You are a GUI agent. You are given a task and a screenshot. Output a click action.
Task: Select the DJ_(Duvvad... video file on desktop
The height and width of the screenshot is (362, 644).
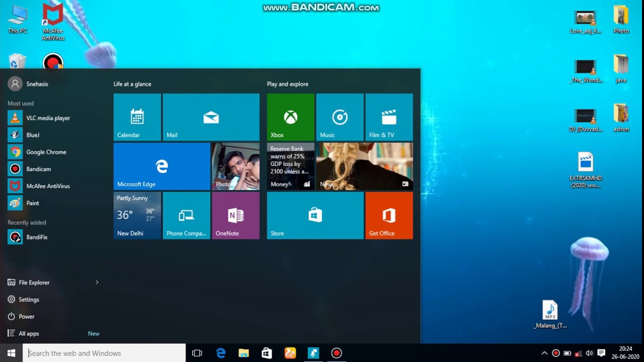point(586,120)
